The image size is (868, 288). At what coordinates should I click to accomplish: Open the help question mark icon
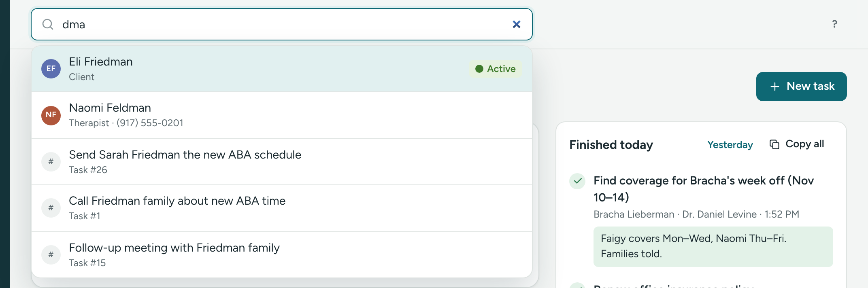(834, 24)
